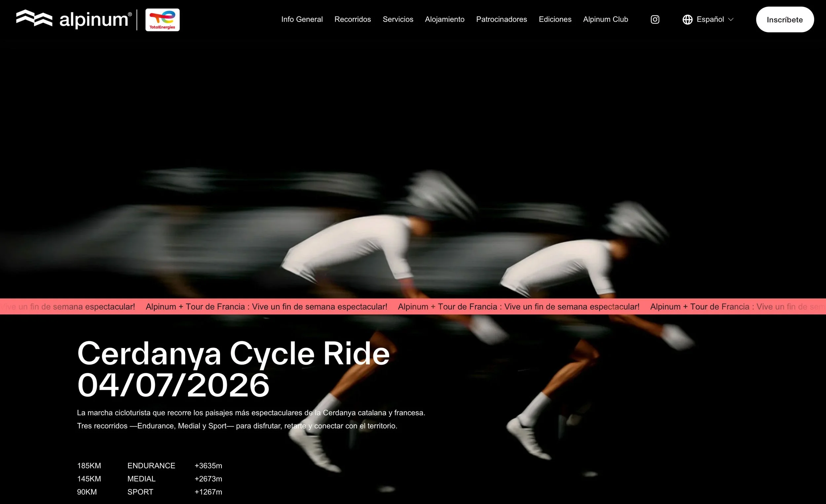826x504 pixels.
Task: Open the Instagram profile icon
Action: click(655, 19)
